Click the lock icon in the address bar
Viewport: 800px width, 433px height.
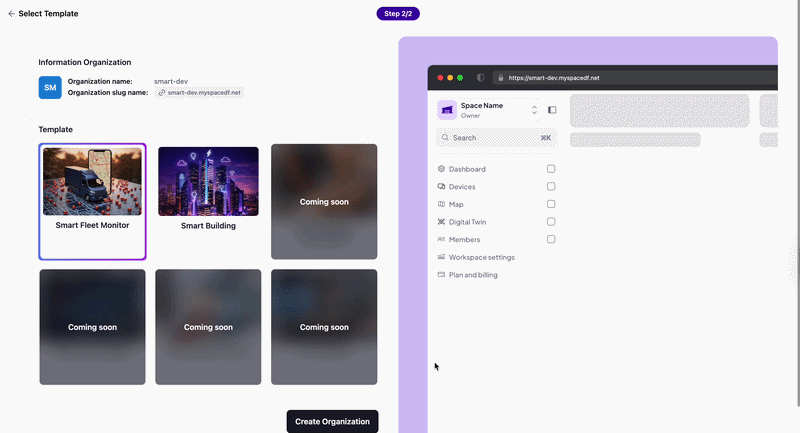click(500, 77)
